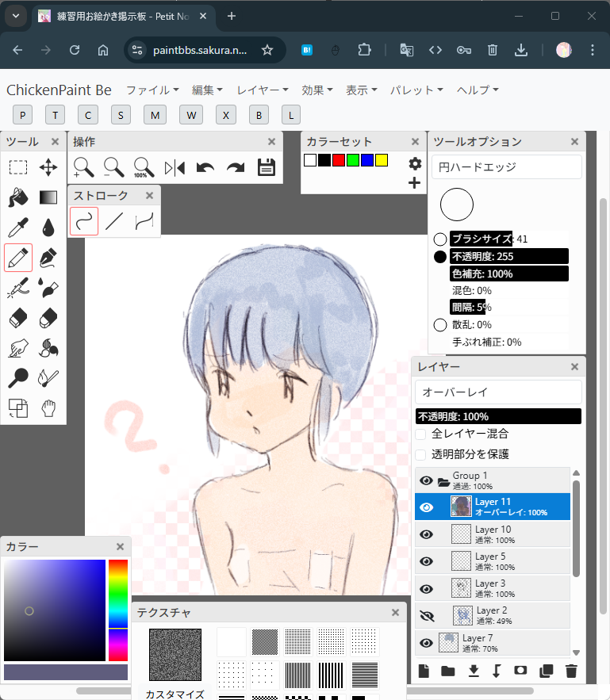
Task: Open the 効果 menu
Action: 317,90
